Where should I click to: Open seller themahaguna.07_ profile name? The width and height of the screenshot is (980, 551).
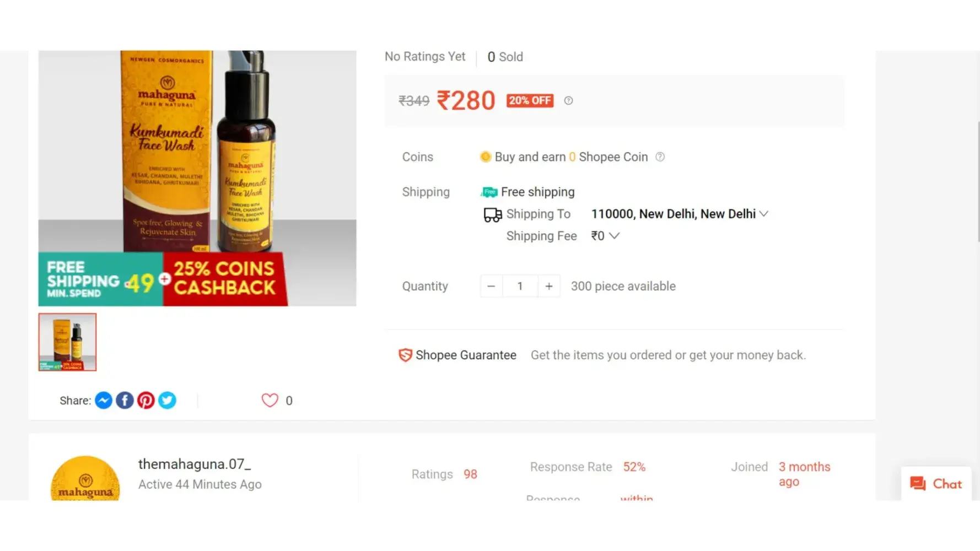click(195, 464)
